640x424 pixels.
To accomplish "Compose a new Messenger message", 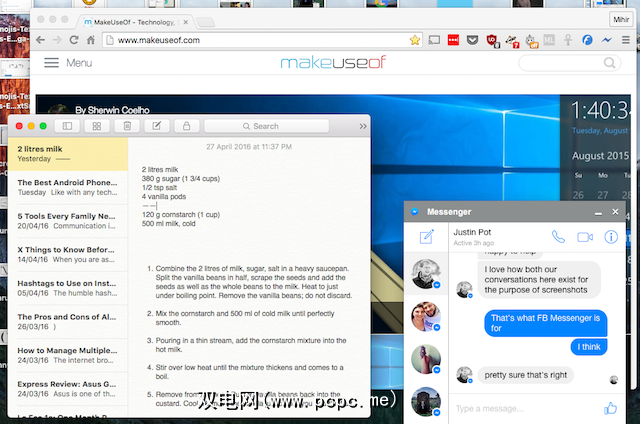I will point(427,237).
